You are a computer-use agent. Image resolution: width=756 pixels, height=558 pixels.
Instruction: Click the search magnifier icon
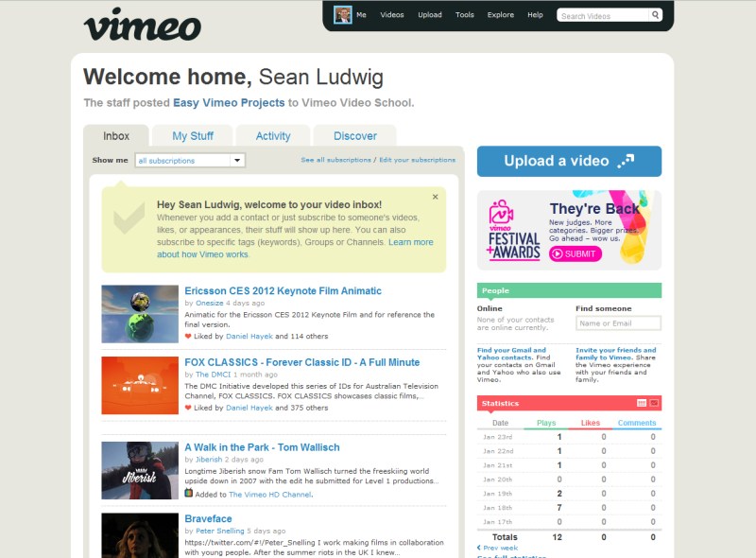coord(655,15)
